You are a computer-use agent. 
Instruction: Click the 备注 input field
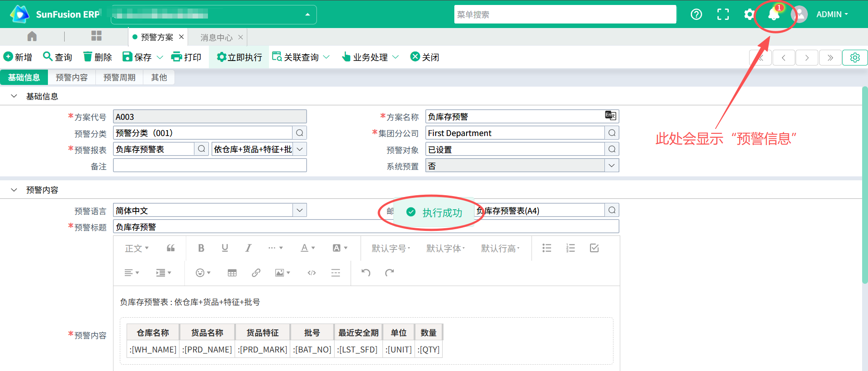210,166
